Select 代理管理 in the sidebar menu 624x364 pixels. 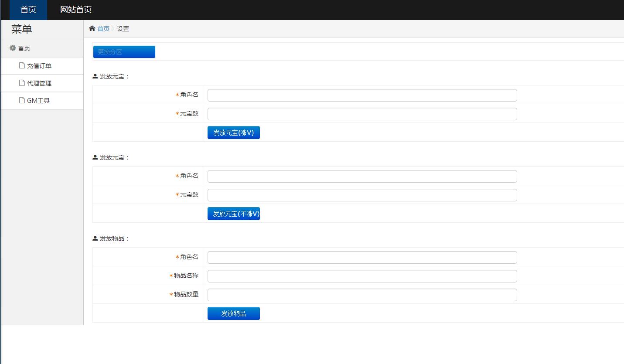tap(39, 83)
